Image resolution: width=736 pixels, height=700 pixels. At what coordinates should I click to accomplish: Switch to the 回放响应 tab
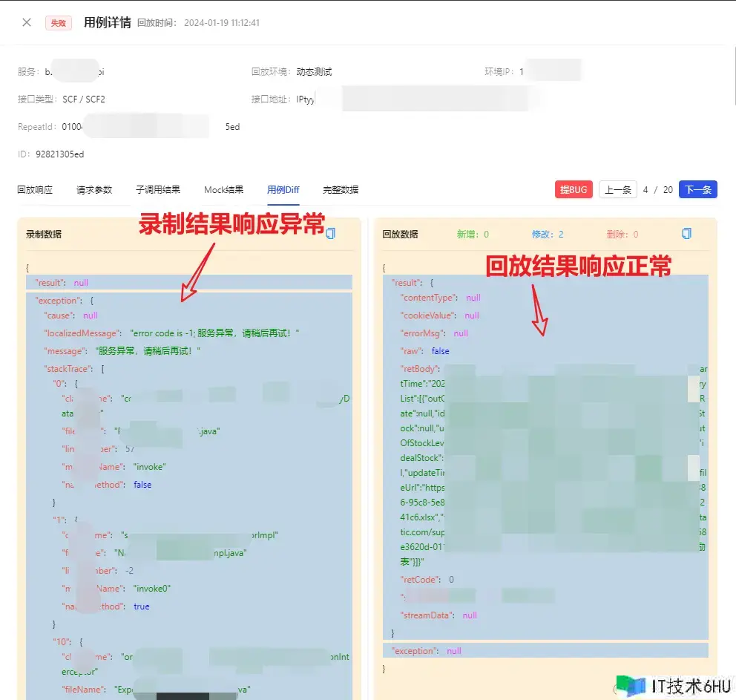click(35, 190)
